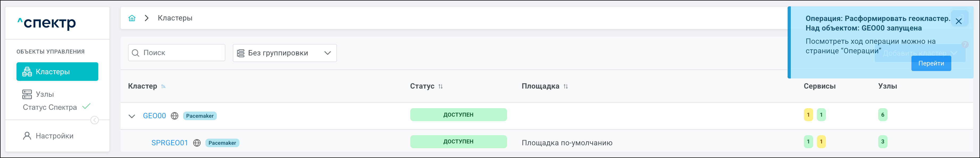Click the home breadcrumb icon

click(132, 18)
